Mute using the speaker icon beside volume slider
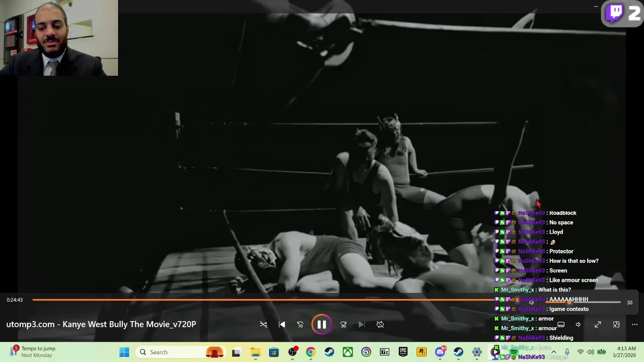Viewport: 644px width, 362px height. (531, 302)
